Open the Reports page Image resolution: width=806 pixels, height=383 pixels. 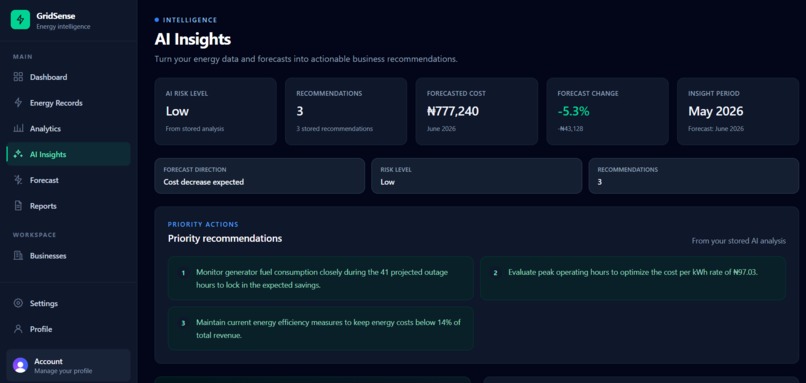point(68,206)
